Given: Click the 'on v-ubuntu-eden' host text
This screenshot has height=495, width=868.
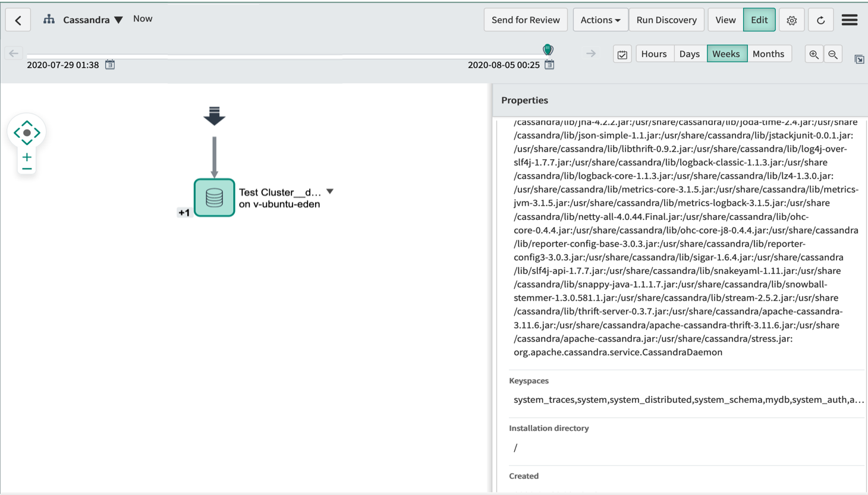Looking at the screenshot, I should [279, 204].
